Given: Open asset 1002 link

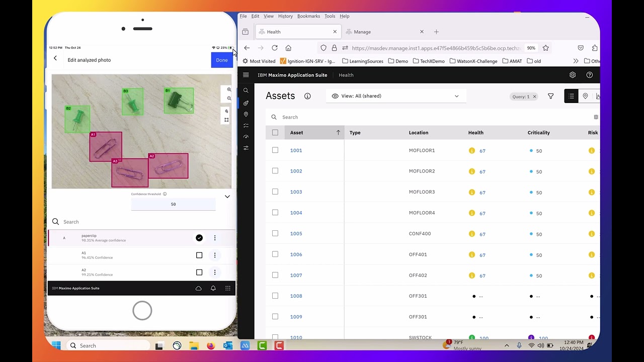Looking at the screenshot, I should (296, 171).
